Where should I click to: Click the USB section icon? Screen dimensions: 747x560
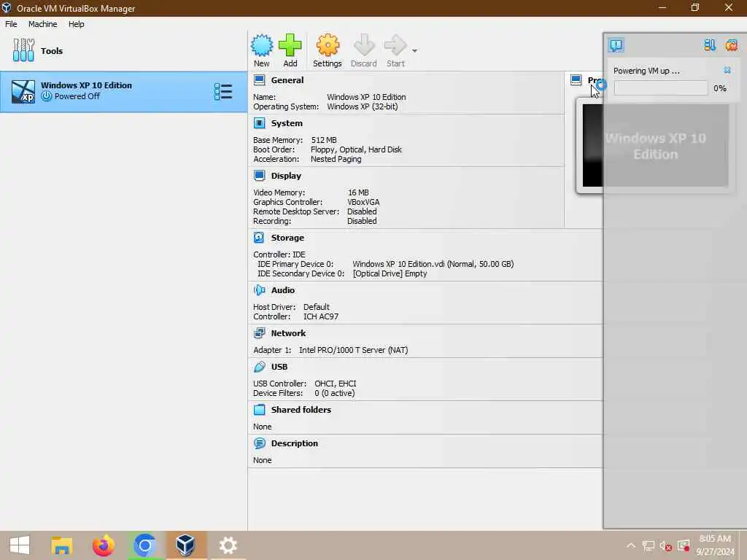pos(259,367)
